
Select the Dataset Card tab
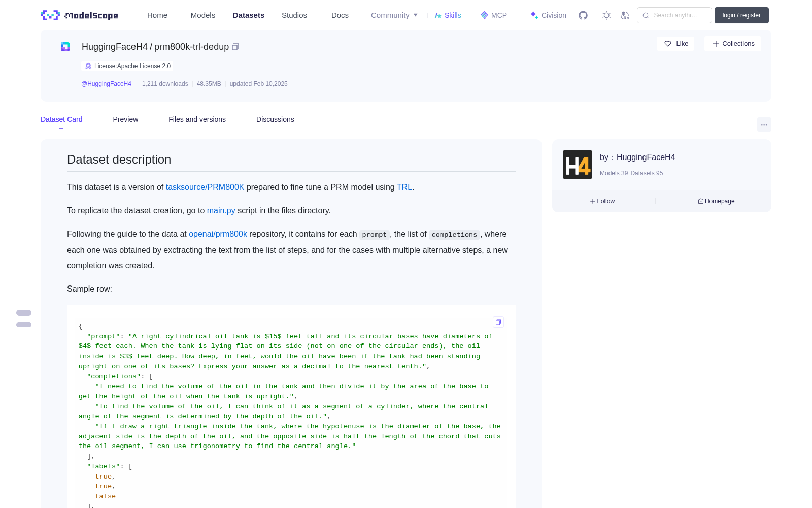[x=61, y=119]
